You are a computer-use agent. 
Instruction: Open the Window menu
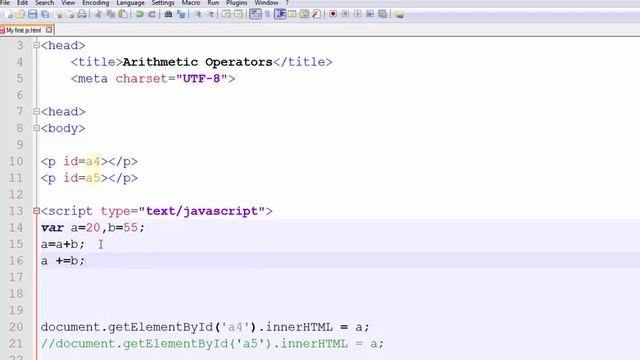(x=266, y=3)
